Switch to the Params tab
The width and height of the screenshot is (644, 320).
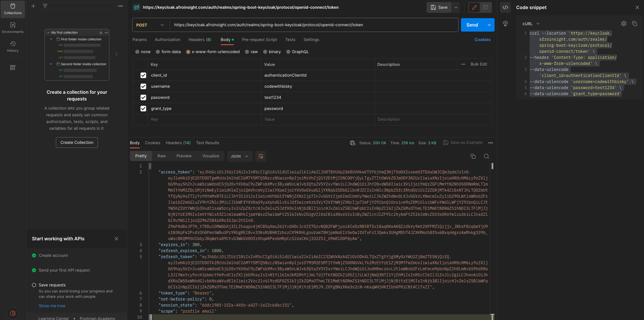(140, 40)
